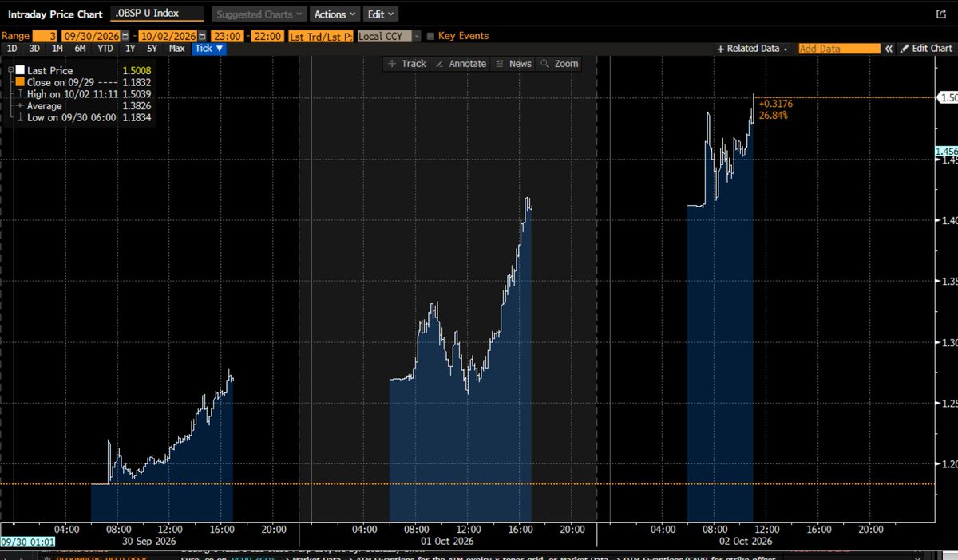Image resolution: width=958 pixels, height=560 pixels.
Task: Open the Tick interval dropdown
Action: tap(210, 49)
